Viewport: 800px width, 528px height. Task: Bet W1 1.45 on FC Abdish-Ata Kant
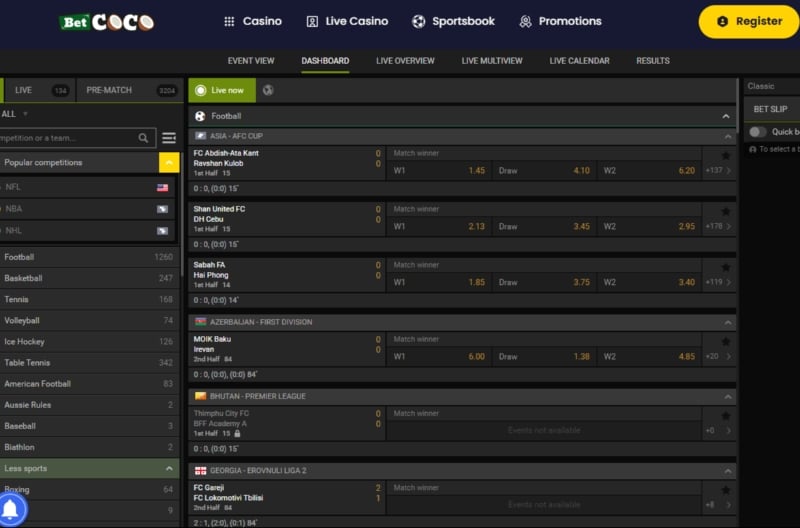[x=439, y=170]
